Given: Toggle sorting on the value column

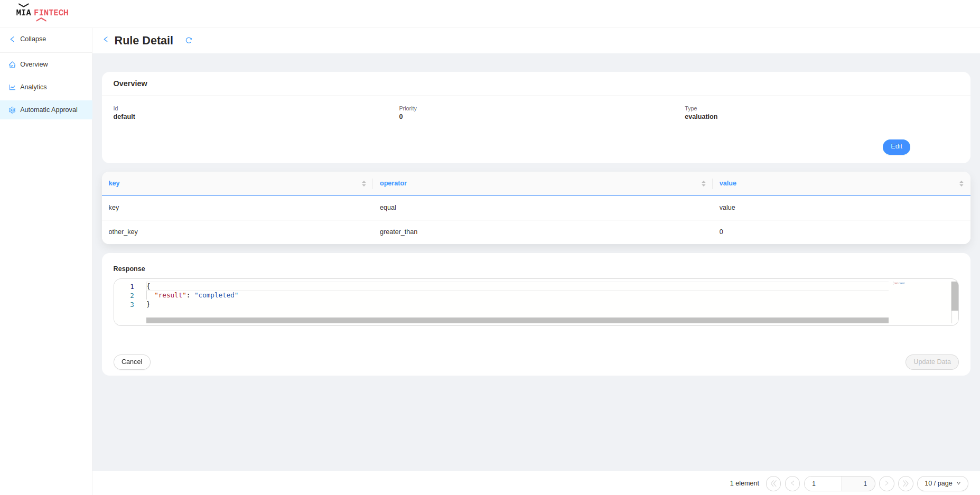Looking at the screenshot, I should [x=962, y=183].
